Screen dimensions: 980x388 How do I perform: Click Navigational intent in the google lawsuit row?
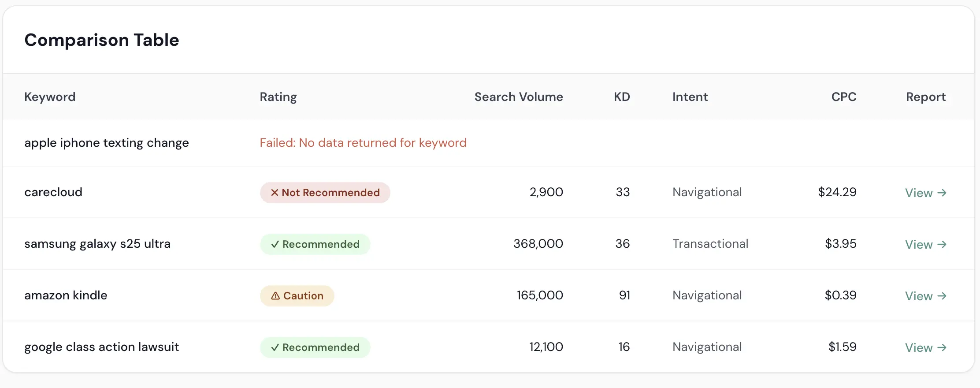pos(707,347)
